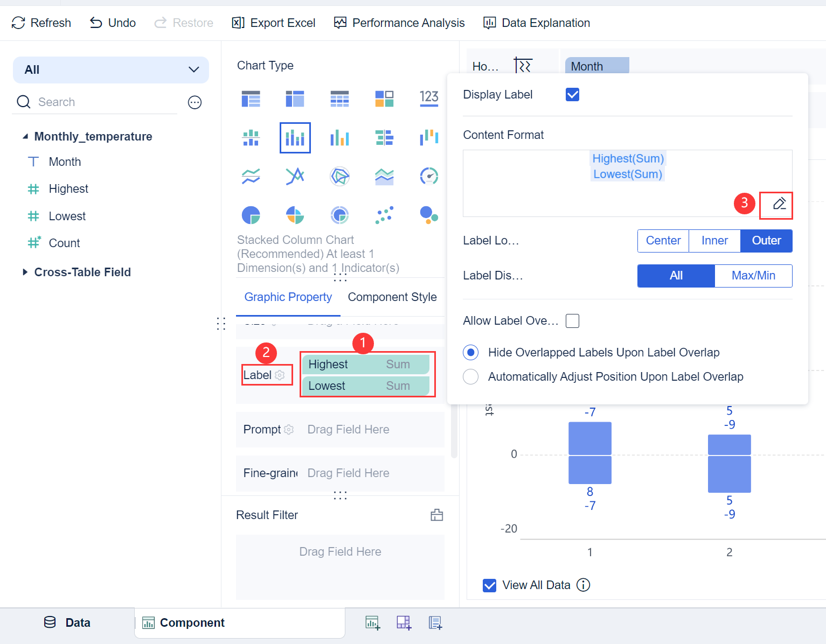Enable Allow Label Overlap checkbox

(572, 321)
